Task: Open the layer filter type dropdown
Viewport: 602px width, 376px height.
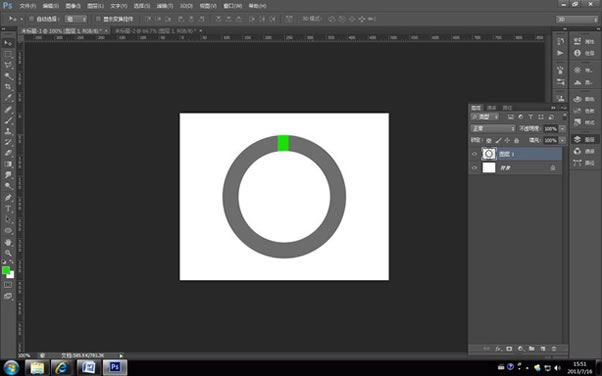Action: [485, 117]
